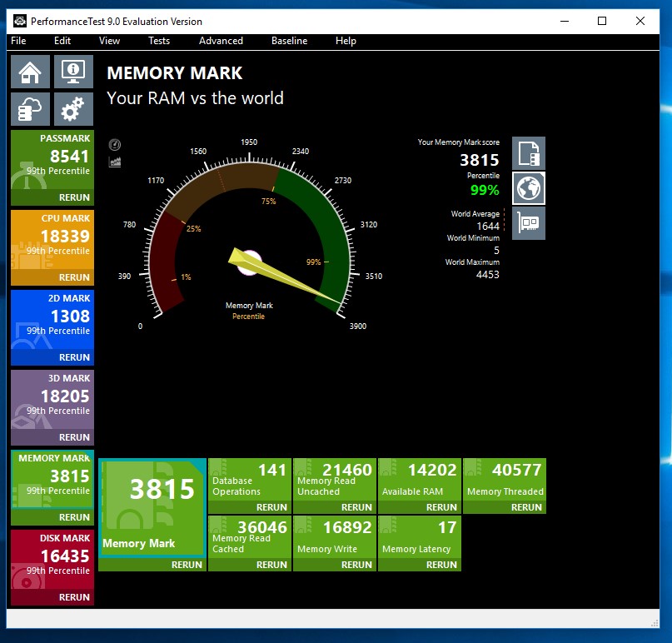Click the Memory Mark Percentile gauge caption
The height and width of the screenshot is (643, 672).
[x=249, y=311]
